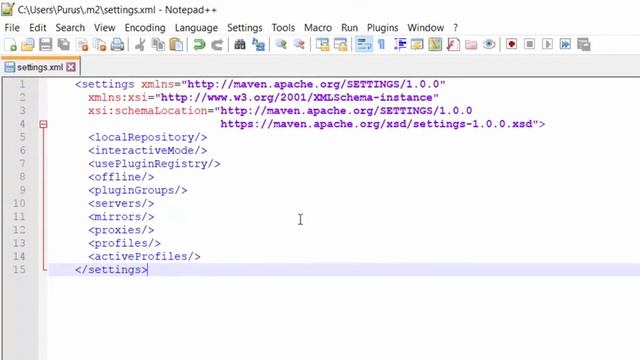Screen dimensions: 640x360
Task: Open the user defined language icon
Action: coord(417,44)
